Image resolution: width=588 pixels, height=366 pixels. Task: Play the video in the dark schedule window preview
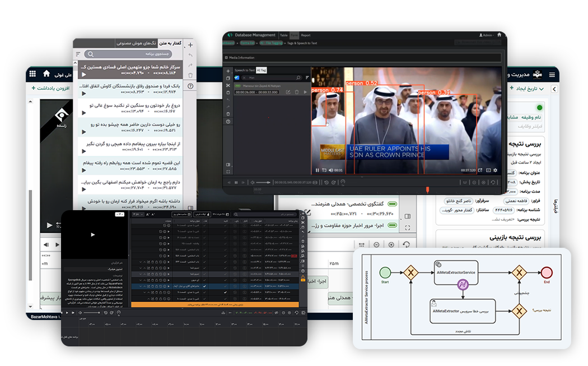click(x=93, y=235)
